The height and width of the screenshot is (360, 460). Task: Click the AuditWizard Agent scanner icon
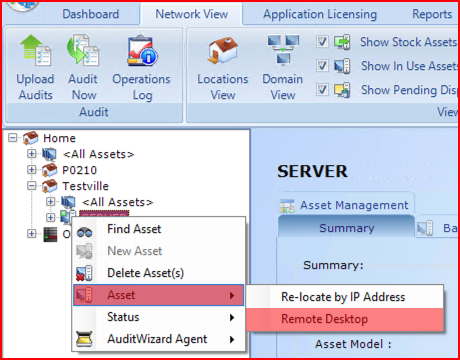coord(84,339)
